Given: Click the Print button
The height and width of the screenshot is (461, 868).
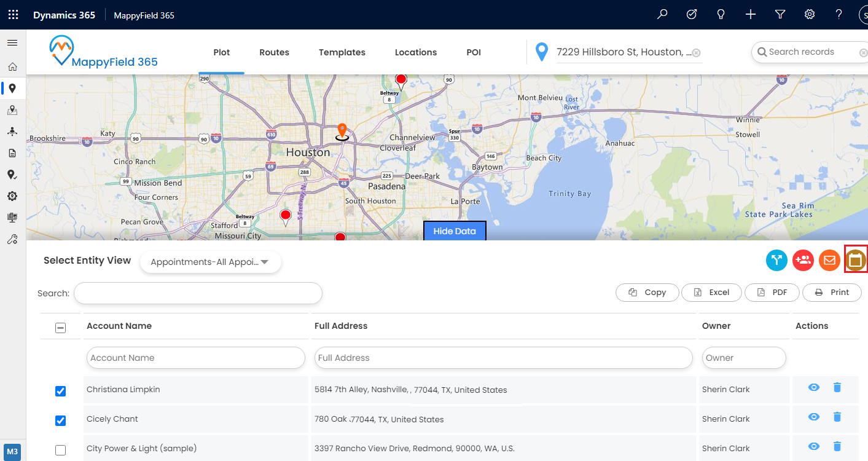Looking at the screenshot, I should pyautogui.click(x=832, y=293).
